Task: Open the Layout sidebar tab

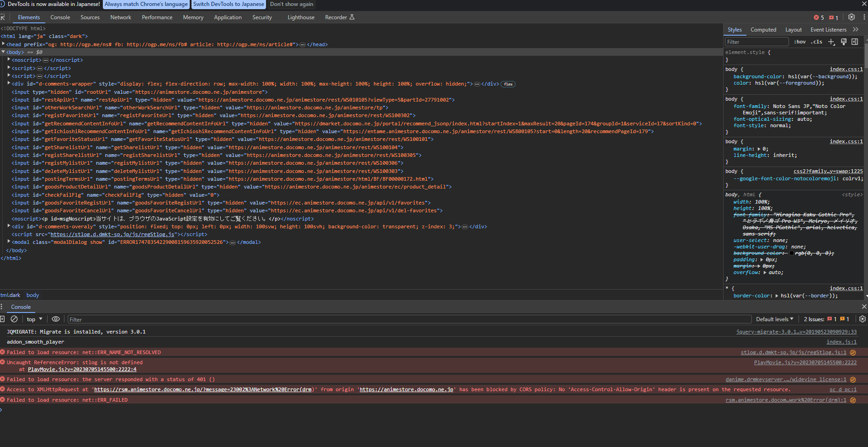Action: coord(793,30)
